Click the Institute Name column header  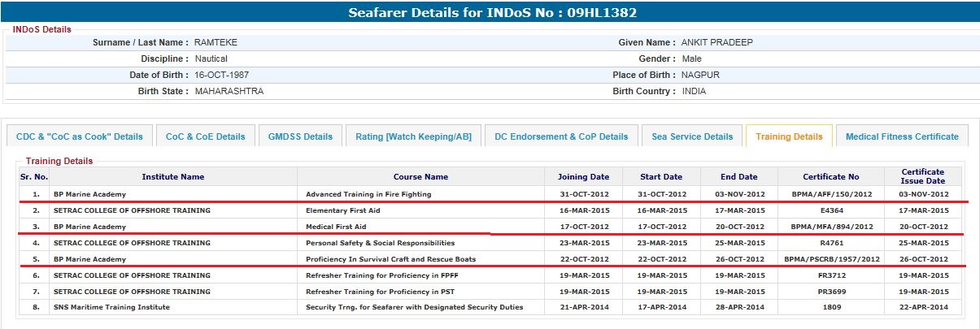pyautogui.click(x=173, y=177)
